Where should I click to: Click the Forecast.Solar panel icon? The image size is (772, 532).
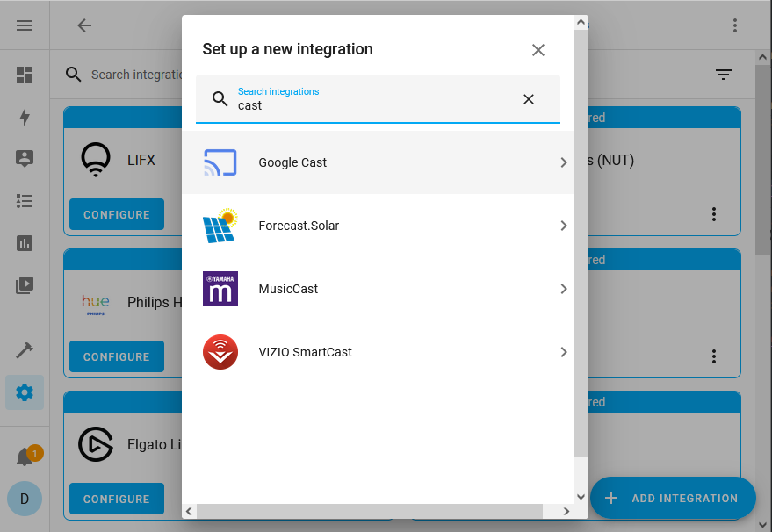pyautogui.click(x=220, y=226)
